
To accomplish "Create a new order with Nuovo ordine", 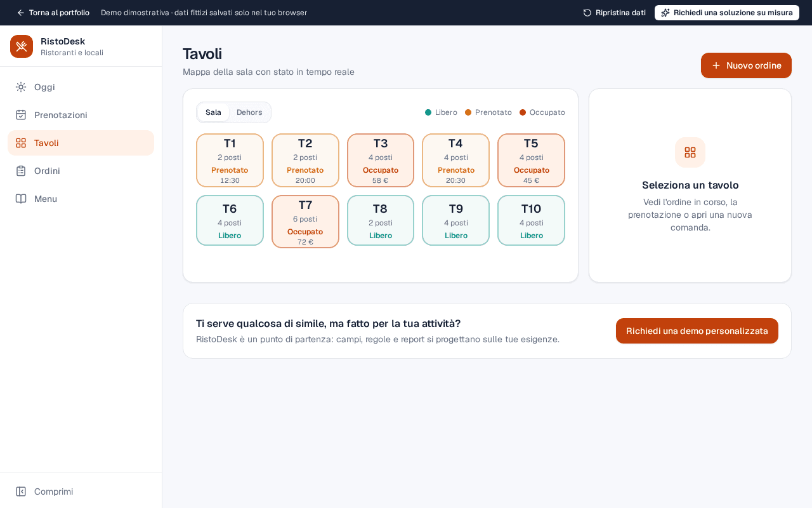I will pos(746,65).
